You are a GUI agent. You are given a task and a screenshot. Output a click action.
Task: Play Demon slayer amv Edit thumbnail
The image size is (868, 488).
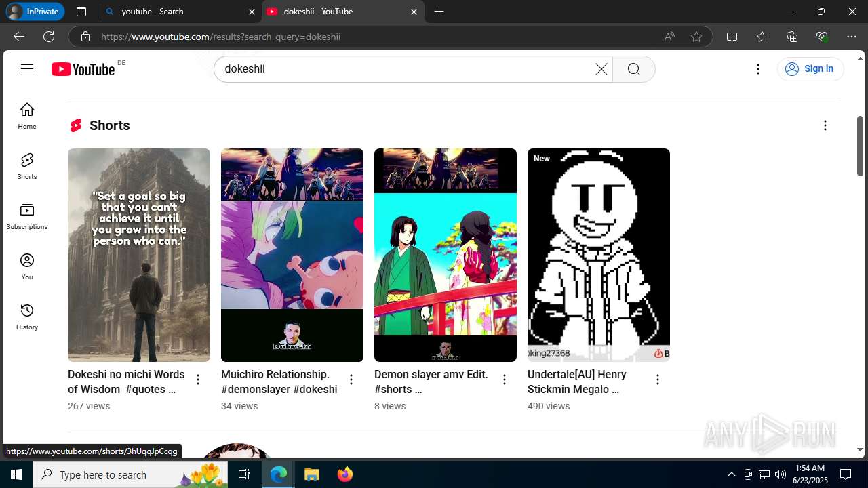446,255
